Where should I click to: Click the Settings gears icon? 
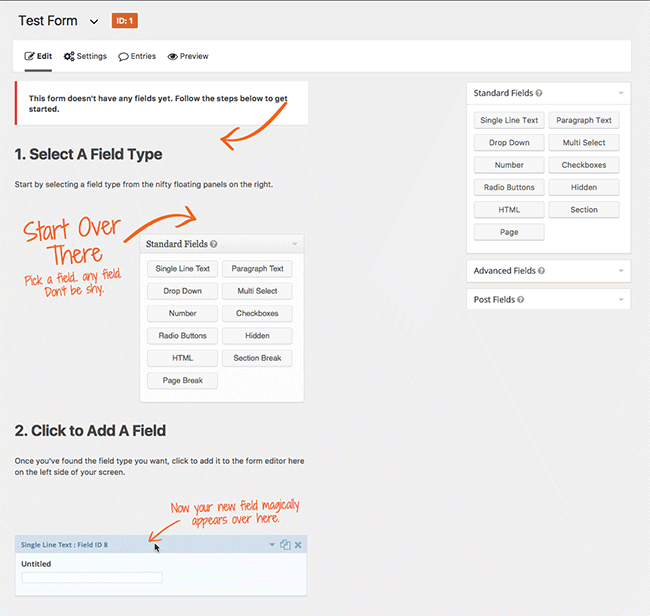coord(69,56)
